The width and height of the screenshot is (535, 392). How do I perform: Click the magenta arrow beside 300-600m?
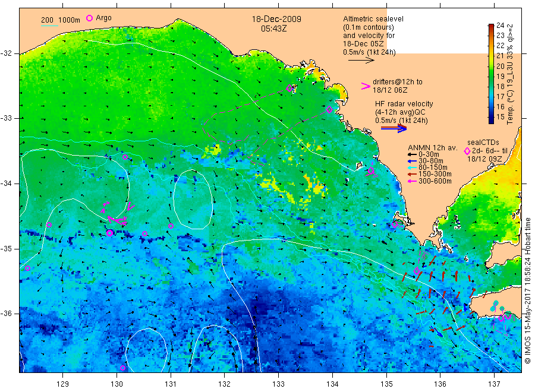pyautogui.click(x=412, y=181)
